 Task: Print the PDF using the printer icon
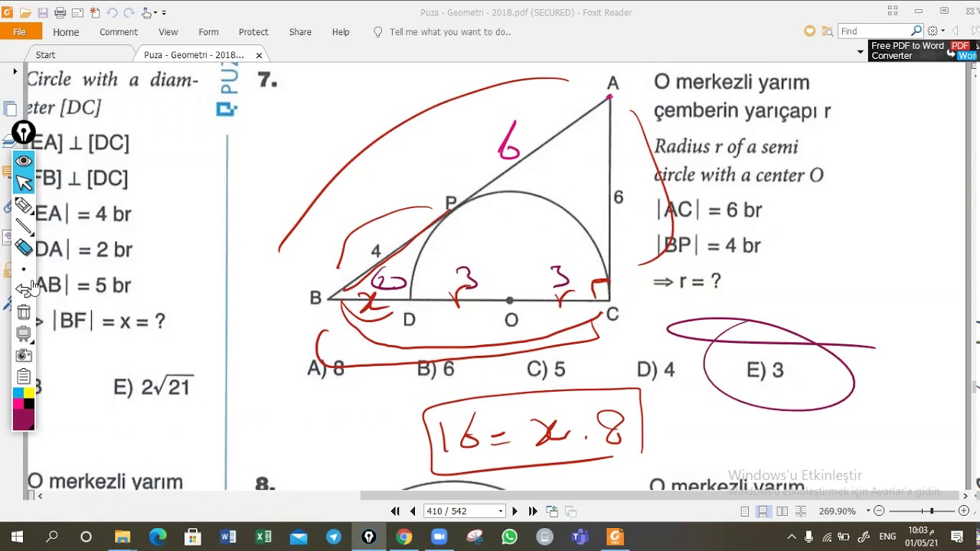(x=60, y=13)
